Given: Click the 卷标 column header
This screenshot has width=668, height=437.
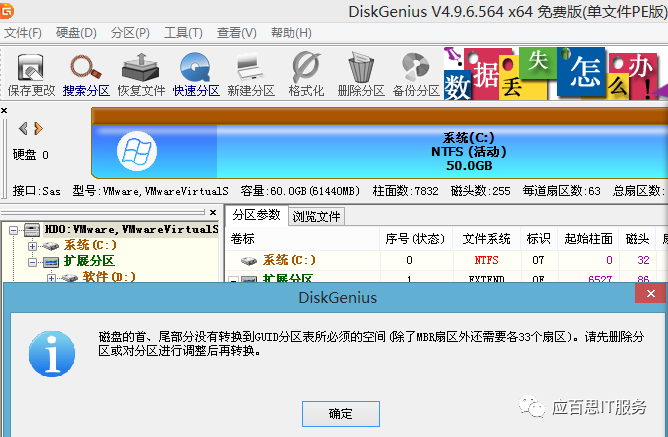Looking at the screenshot, I should point(302,239).
